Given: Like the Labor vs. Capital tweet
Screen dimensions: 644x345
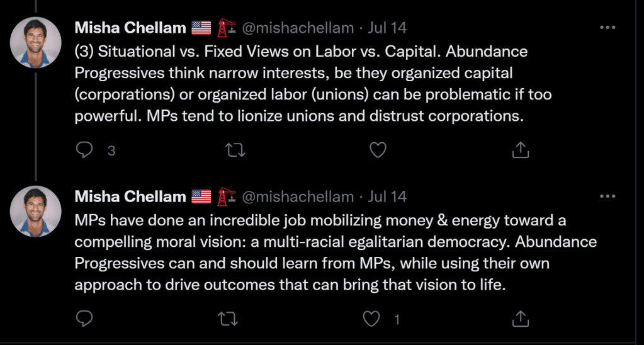Looking at the screenshot, I should [x=377, y=150].
